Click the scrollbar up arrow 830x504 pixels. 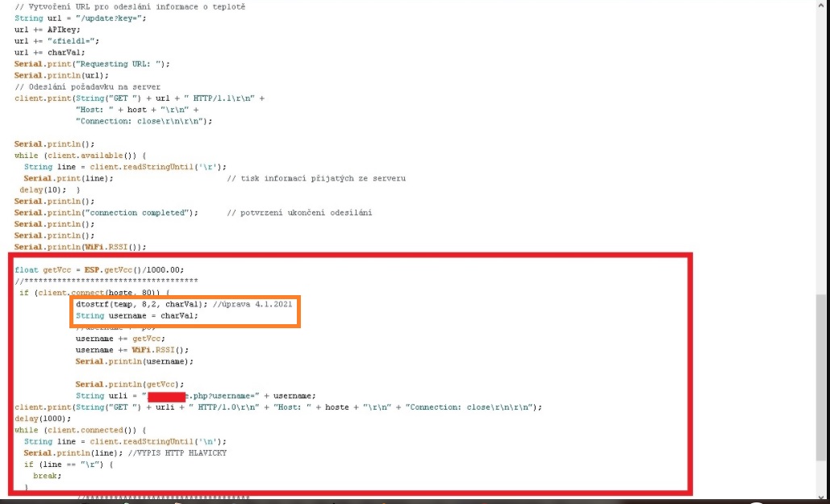coord(822,6)
